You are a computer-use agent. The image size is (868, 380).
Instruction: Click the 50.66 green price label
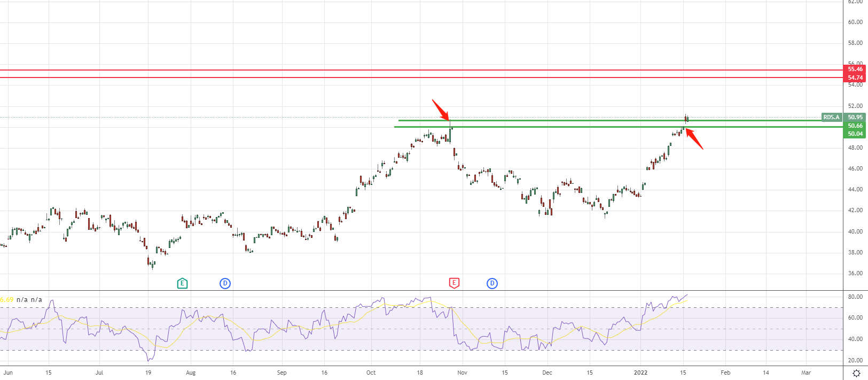click(x=855, y=126)
